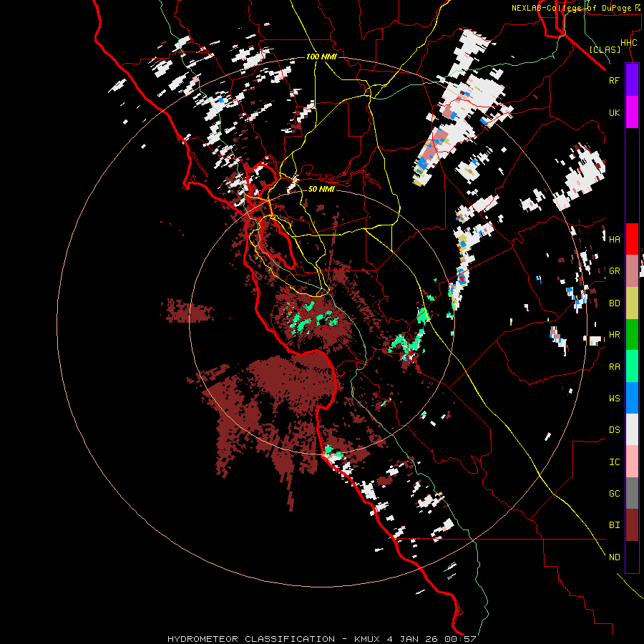The height and width of the screenshot is (644, 644).
Task: Click the HR legend label
Action: [614, 335]
